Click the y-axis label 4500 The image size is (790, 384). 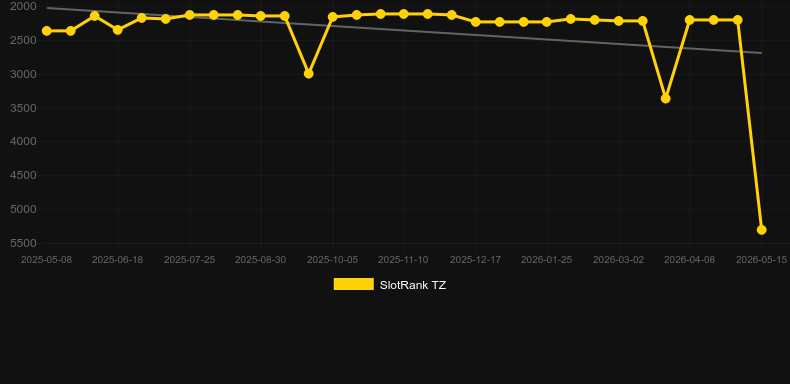coord(23,175)
